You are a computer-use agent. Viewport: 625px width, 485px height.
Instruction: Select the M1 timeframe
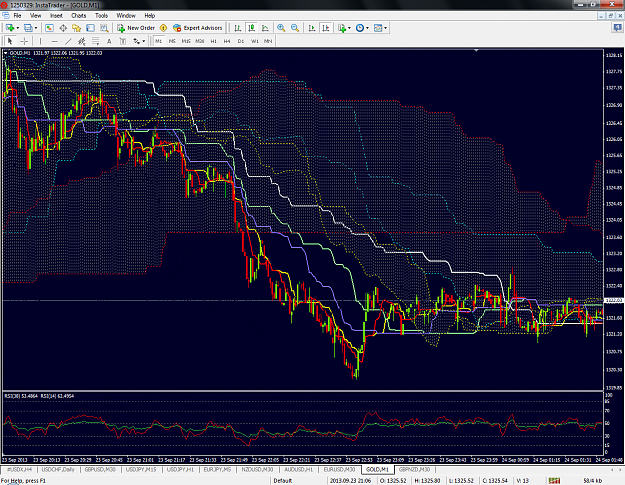(159, 41)
